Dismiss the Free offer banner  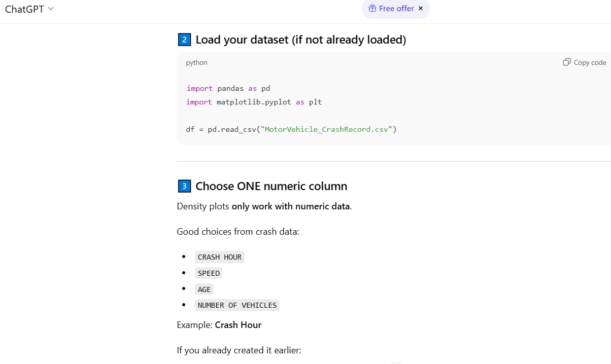[x=421, y=9]
